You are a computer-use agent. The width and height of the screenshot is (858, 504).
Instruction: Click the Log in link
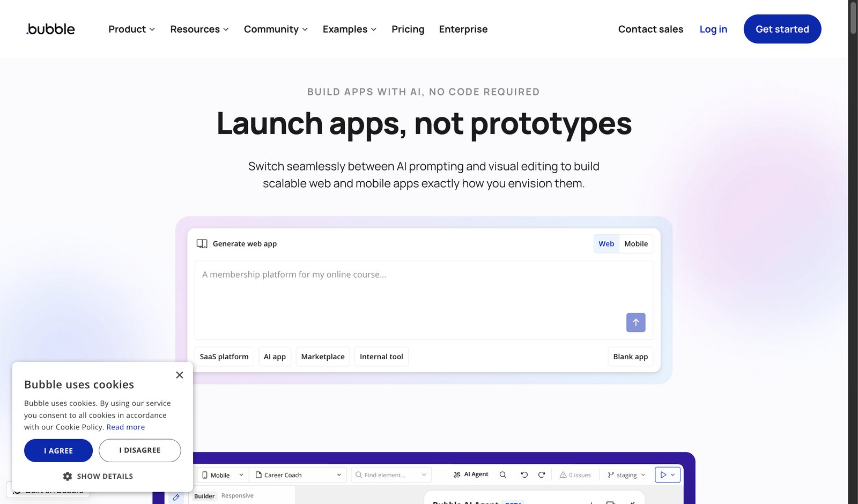(x=713, y=29)
